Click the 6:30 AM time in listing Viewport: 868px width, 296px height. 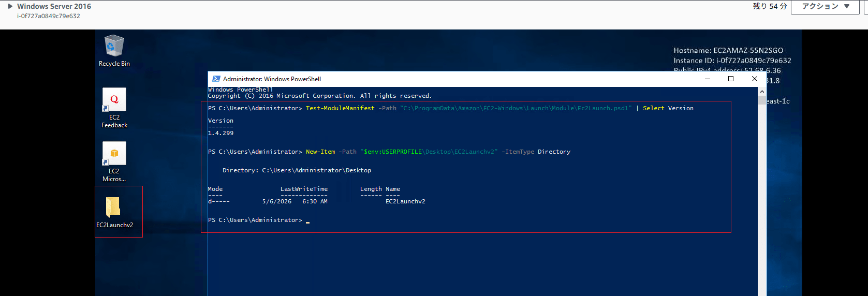tap(315, 201)
